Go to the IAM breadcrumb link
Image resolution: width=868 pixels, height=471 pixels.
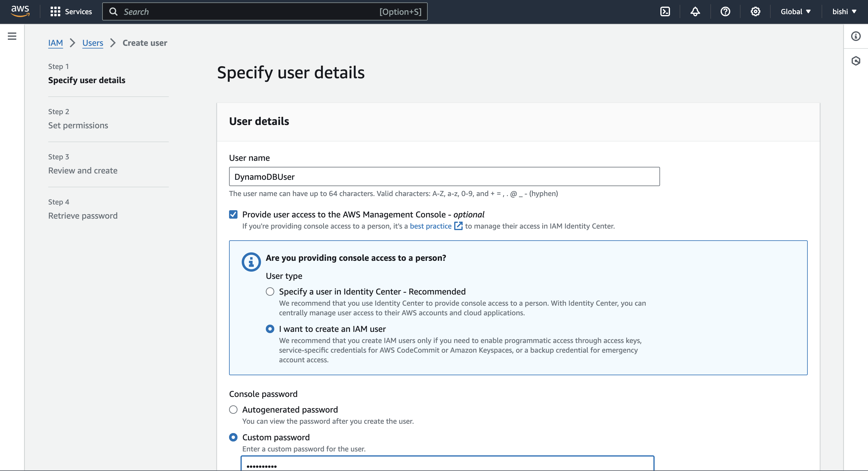[x=55, y=43]
